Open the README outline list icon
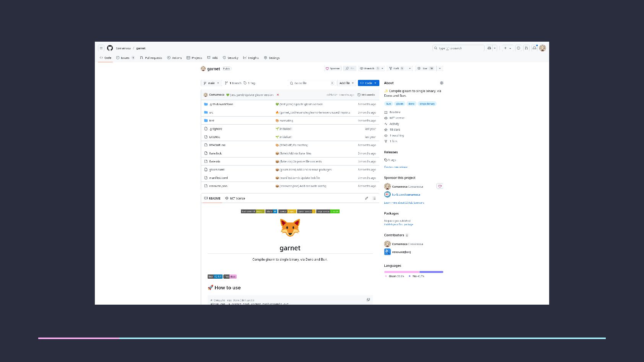644x362 pixels. [374, 198]
